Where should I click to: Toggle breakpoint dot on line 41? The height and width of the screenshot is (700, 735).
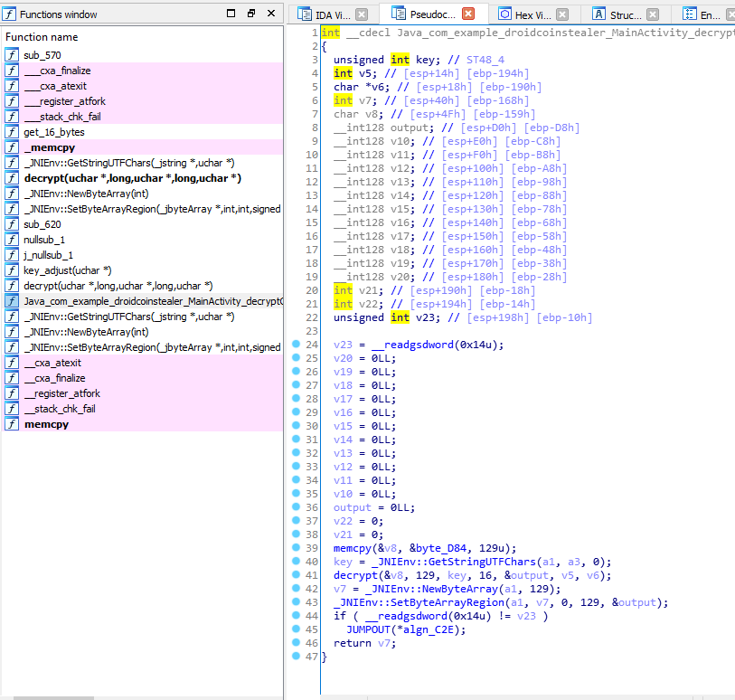[297, 575]
